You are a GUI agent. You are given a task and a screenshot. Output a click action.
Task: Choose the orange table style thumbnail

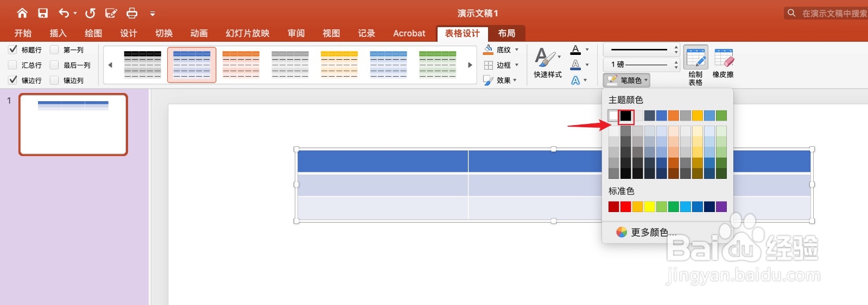click(241, 65)
